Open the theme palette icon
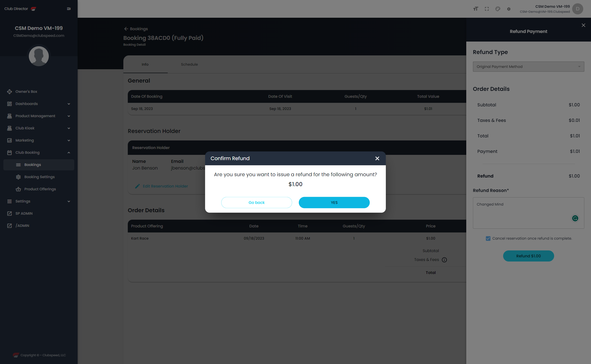 click(x=498, y=9)
